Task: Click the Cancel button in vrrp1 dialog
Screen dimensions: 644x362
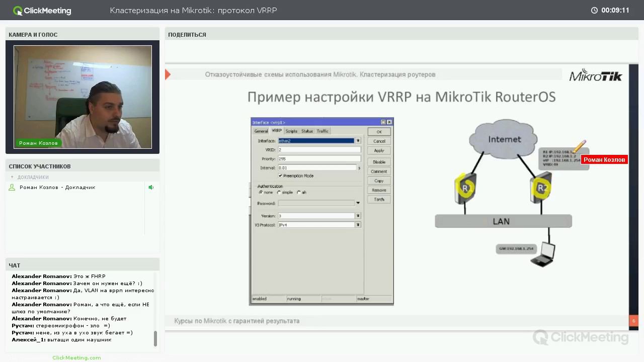Action: (379, 141)
